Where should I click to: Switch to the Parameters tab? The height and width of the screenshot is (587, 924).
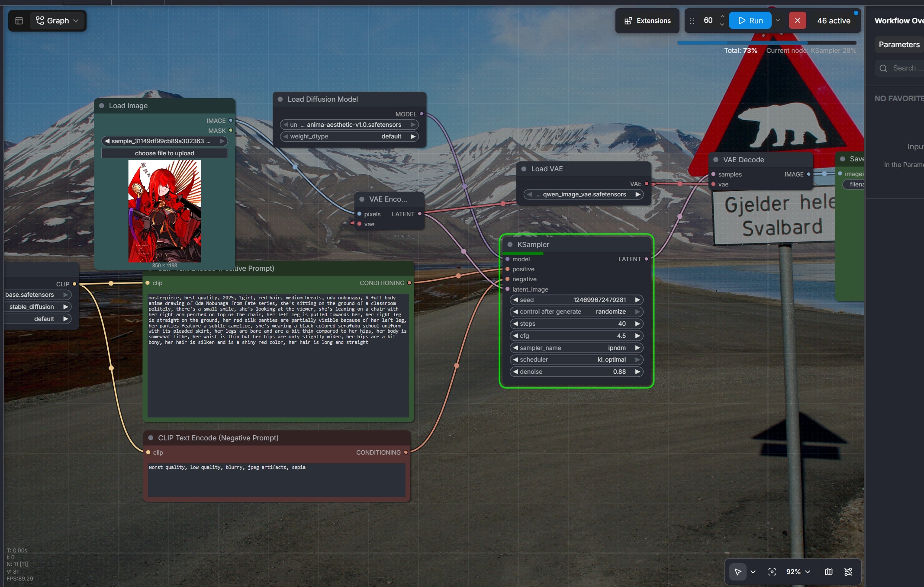coord(899,45)
